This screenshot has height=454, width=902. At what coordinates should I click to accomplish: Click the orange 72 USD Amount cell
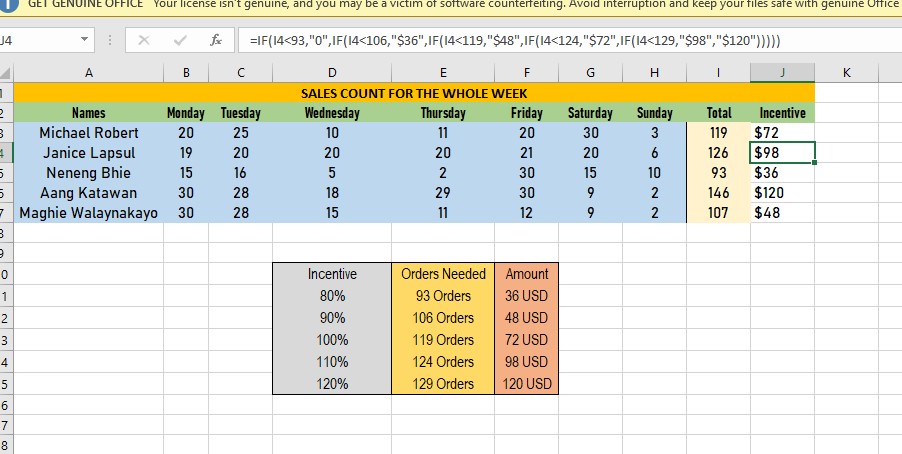coord(526,340)
